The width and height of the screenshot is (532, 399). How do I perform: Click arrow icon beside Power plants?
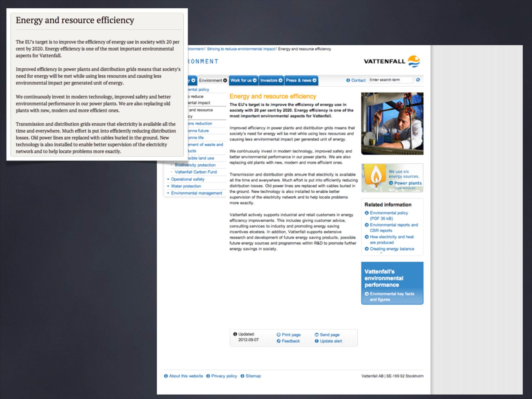pos(391,183)
